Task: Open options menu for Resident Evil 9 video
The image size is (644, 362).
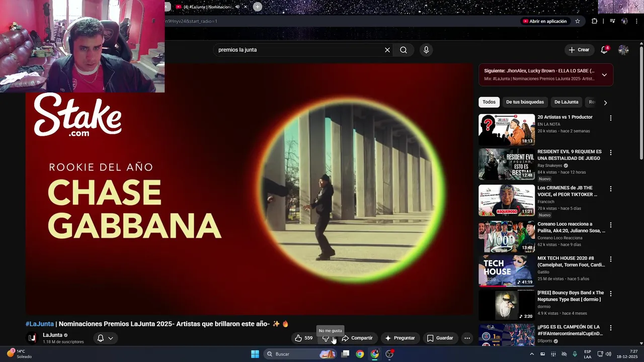Action: tap(611, 152)
